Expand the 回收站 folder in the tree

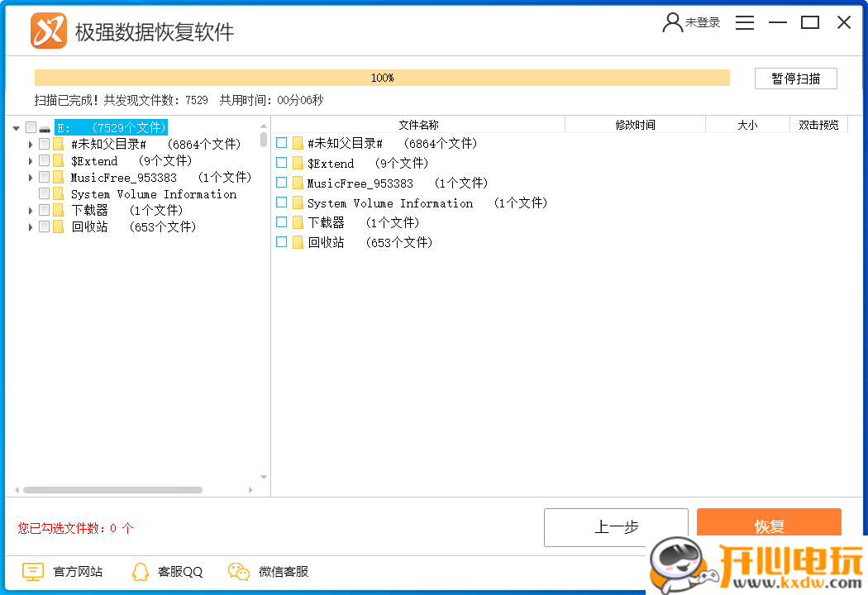(30, 226)
